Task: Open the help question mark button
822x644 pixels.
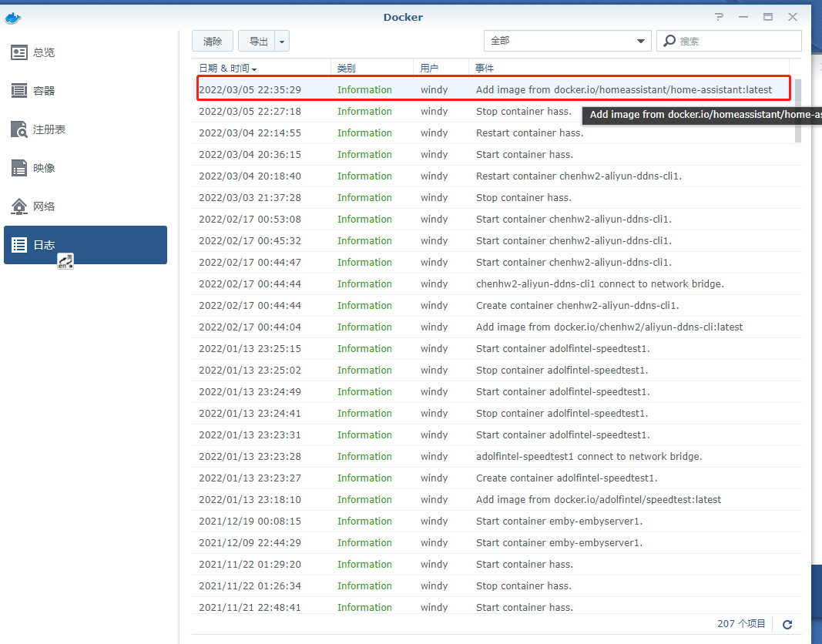Action: coord(720,17)
